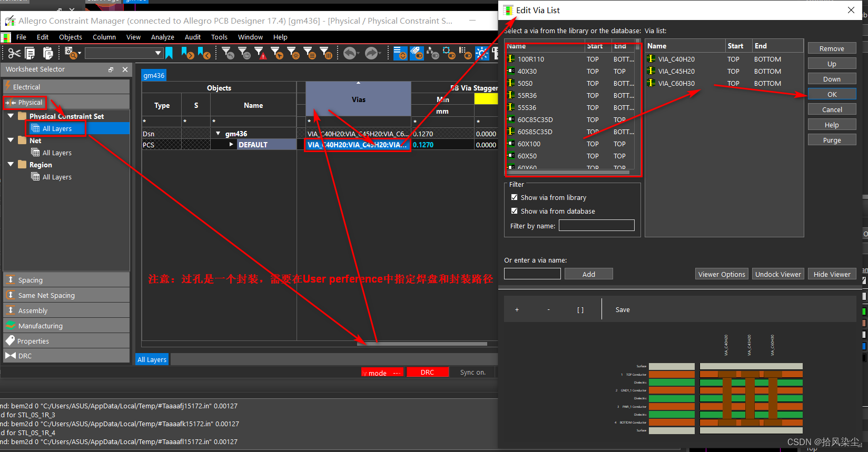The height and width of the screenshot is (452, 868).
Task: Open the Audit menu
Action: [x=193, y=37]
